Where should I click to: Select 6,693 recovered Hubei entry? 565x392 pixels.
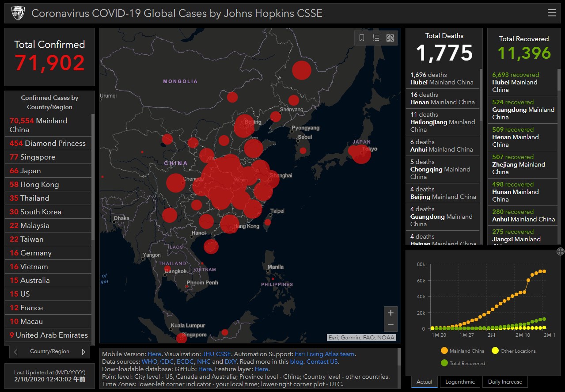pyautogui.click(x=523, y=82)
